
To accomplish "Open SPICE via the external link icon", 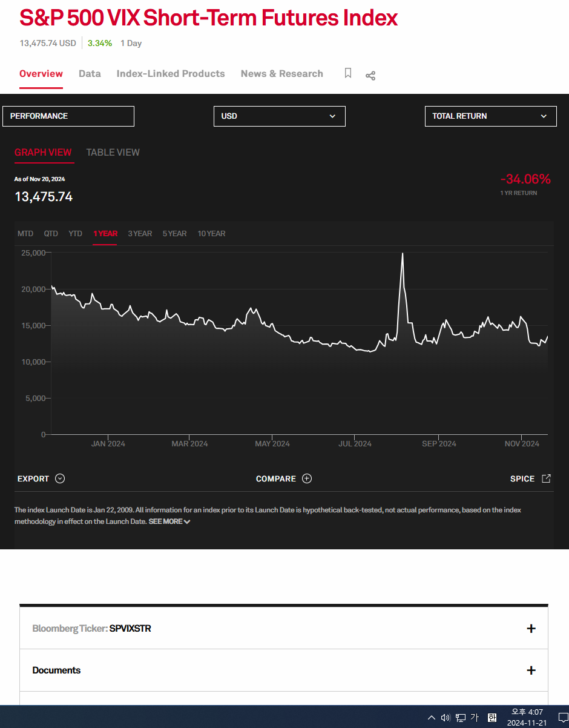I will (x=546, y=478).
